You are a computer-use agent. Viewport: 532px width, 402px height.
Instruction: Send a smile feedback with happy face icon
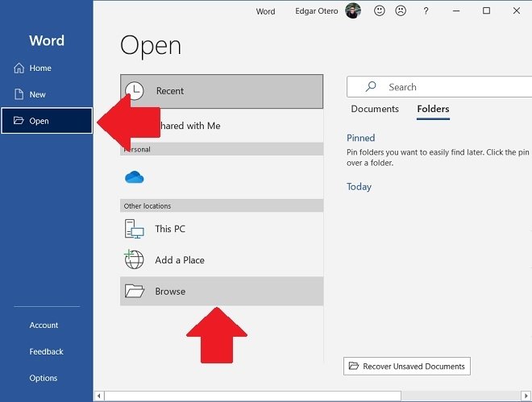[380, 10]
